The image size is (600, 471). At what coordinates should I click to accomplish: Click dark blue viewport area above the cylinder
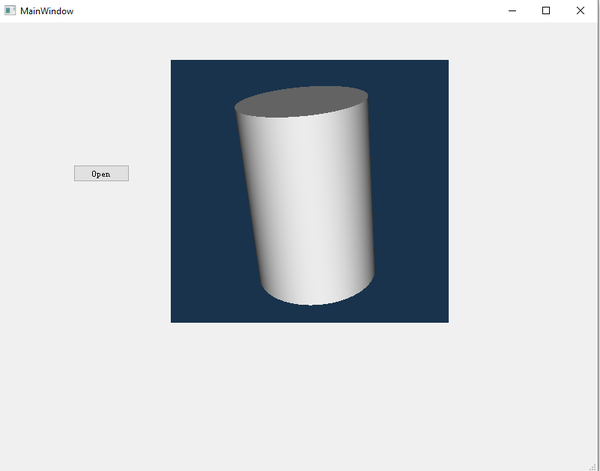click(309, 73)
